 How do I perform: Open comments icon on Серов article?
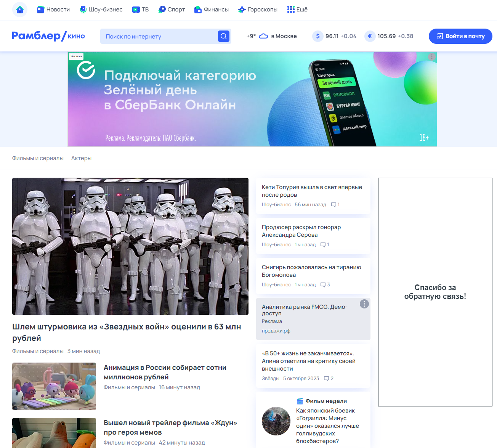(323, 245)
